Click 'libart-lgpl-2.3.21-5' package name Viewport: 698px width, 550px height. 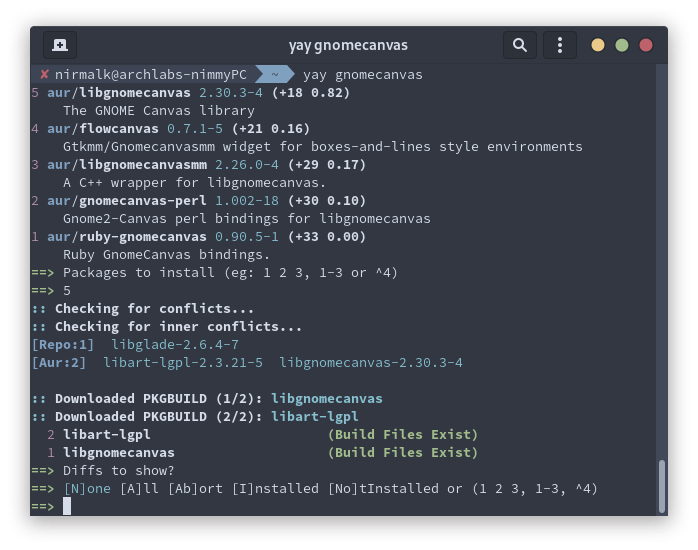[x=183, y=363]
